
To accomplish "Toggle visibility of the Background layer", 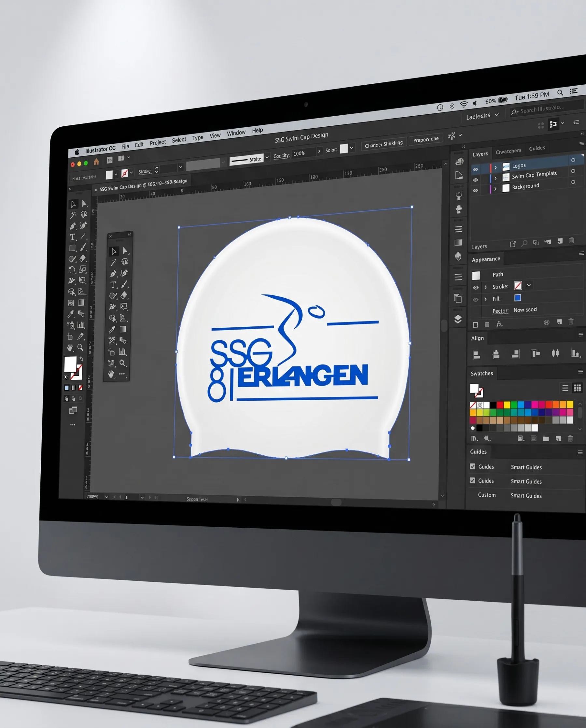I will (475, 191).
